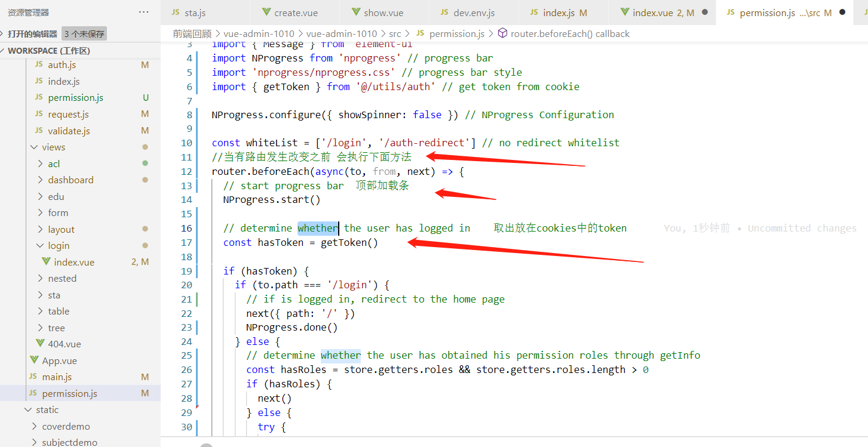Screen dimensions: 868x447
Task: Click unsaved dot on index.vue tab
Action: pos(705,13)
